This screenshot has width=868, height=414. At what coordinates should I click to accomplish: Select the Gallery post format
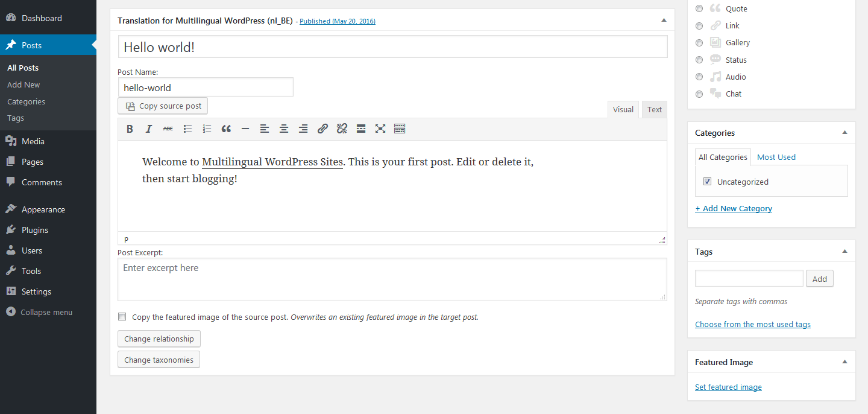pos(699,43)
